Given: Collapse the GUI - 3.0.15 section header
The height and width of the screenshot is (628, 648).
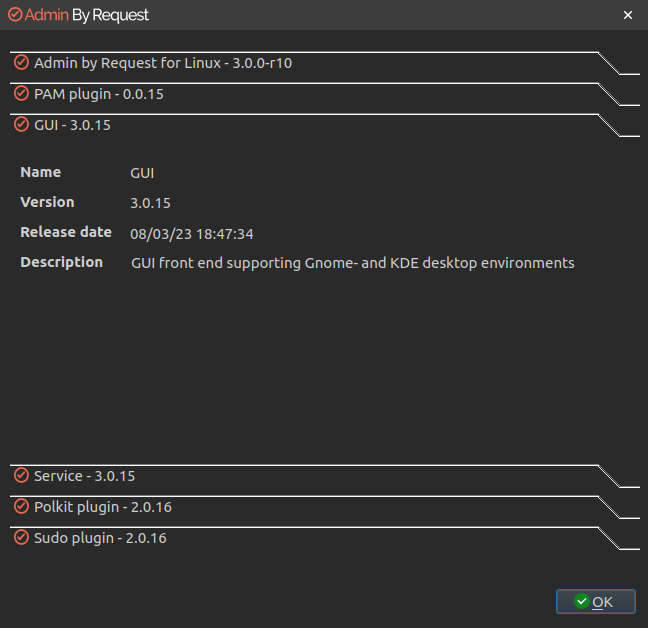Looking at the screenshot, I should (x=324, y=125).
